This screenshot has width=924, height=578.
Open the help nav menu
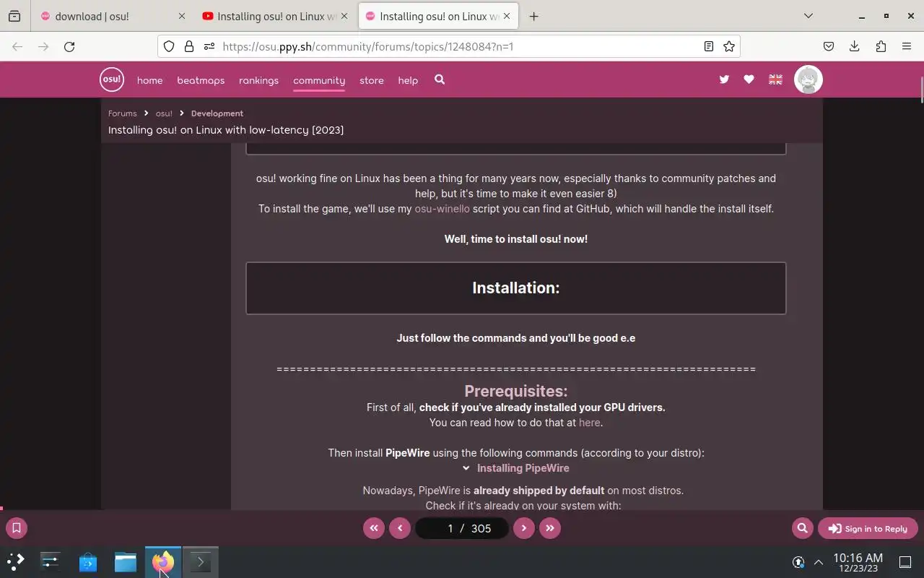pyautogui.click(x=408, y=80)
